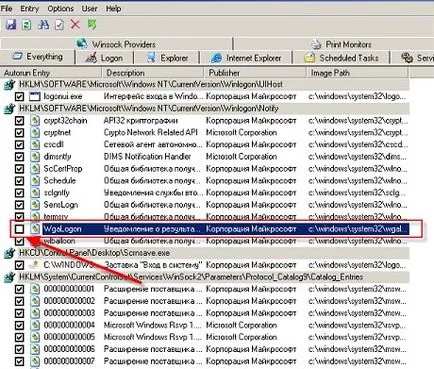Select the wlballoon entry name
Viewport: 434px width, 369px height.
coord(59,241)
